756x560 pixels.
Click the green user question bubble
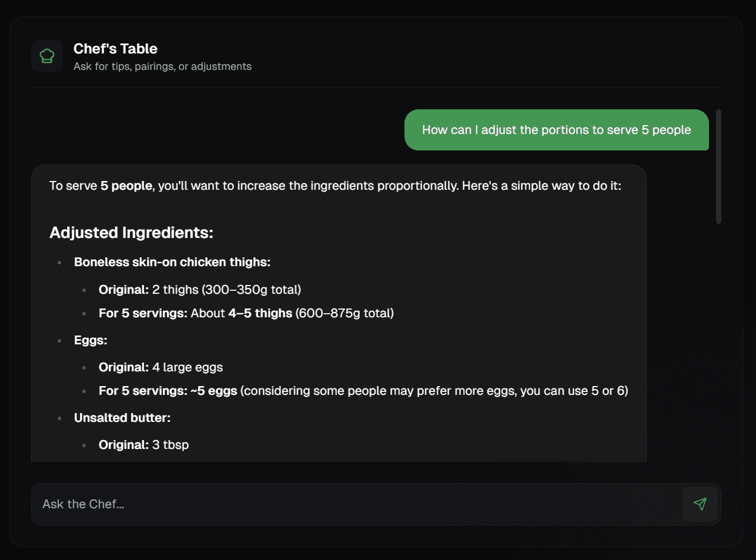click(556, 130)
